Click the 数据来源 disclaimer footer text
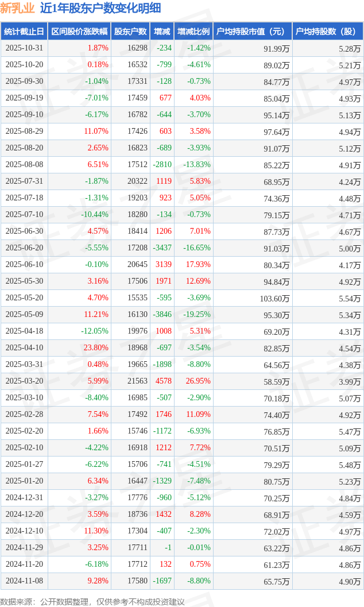364x607 pixels. click(x=92, y=601)
